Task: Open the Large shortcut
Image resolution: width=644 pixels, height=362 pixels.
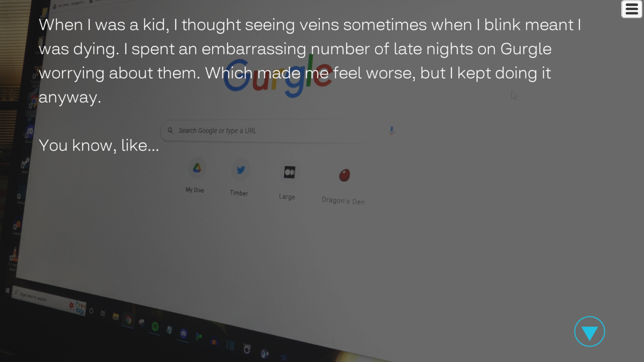Action: (288, 182)
